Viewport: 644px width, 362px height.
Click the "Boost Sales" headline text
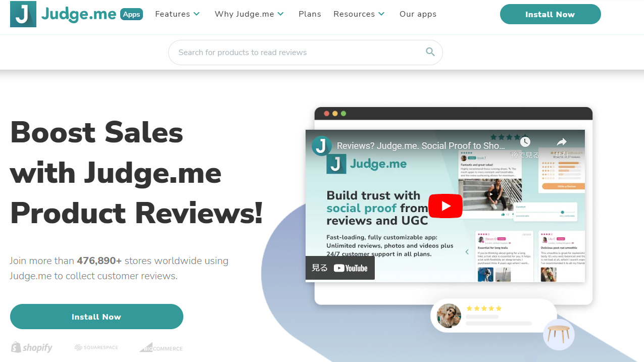(96, 132)
